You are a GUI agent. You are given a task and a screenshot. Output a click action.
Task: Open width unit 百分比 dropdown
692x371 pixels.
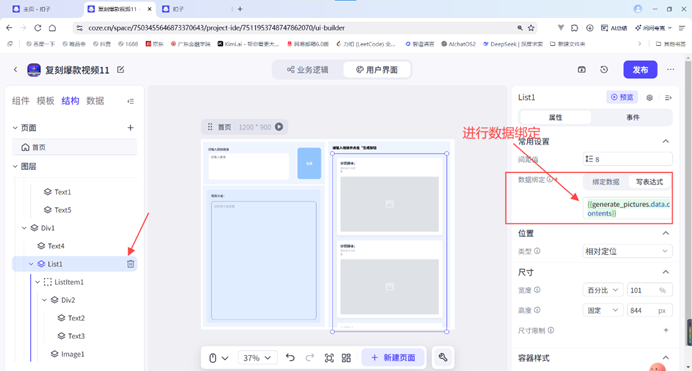point(603,290)
